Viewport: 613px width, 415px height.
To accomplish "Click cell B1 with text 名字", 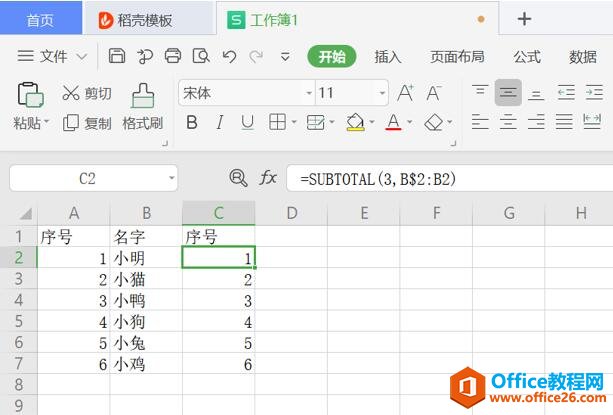I will coord(146,237).
